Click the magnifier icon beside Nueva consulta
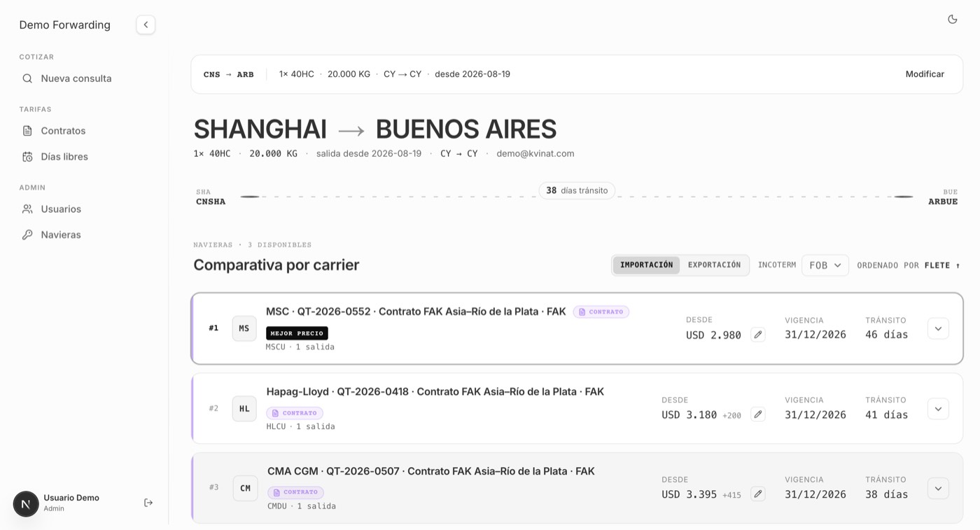This screenshot has height=530, width=980. click(x=27, y=78)
